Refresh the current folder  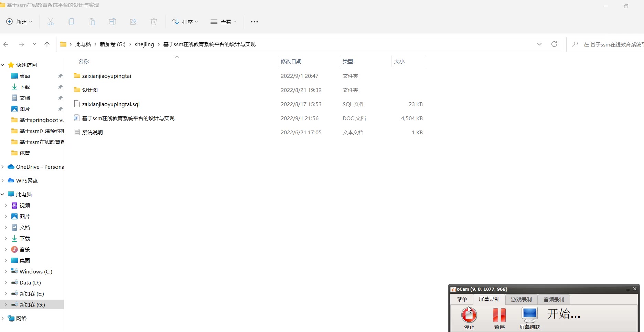(554, 44)
